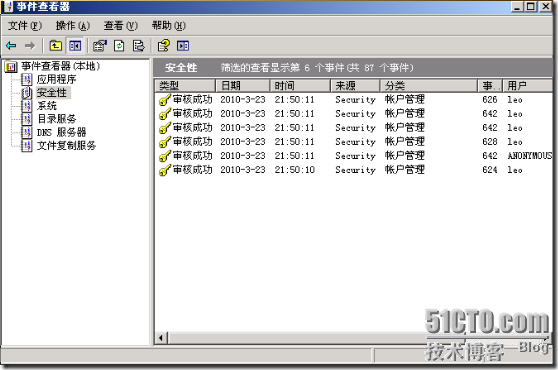The width and height of the screenshot is (558, 370).
Task: Click the horizontal scrollbar left arrow
Action: click(x=161, y=338)
